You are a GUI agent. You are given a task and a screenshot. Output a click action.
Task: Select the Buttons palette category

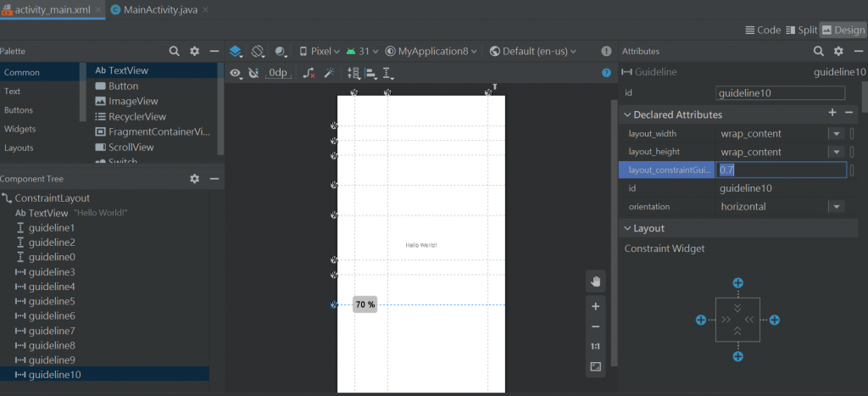pyautogui.click(x=19, y=110)
